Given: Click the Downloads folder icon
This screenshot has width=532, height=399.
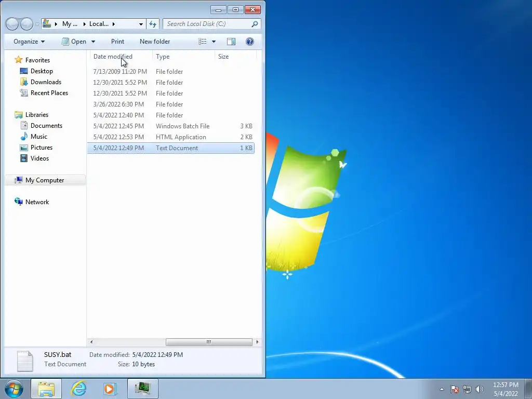Looking at the screenshot, I should tap(24, 82).
